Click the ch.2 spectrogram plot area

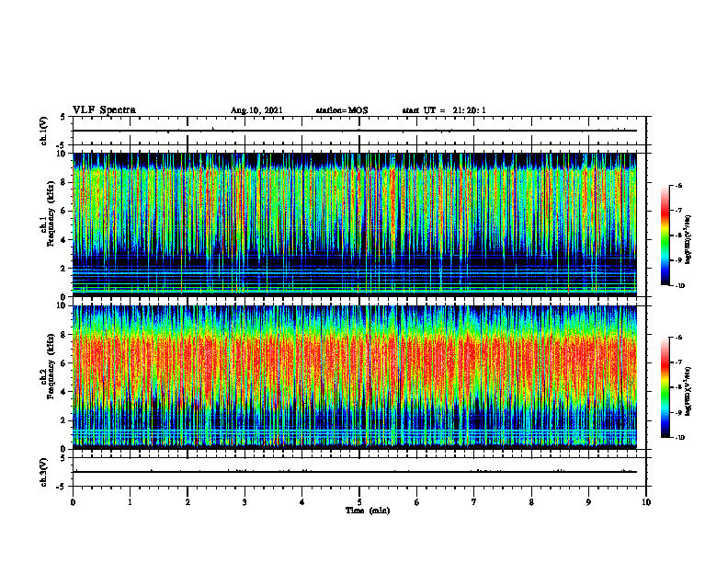coord(355,377)
